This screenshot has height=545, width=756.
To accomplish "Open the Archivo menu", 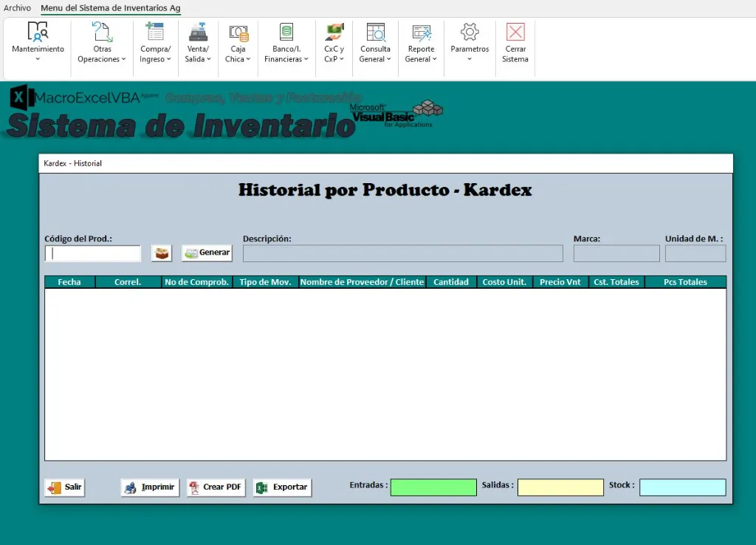I will [x=17, y=7].
